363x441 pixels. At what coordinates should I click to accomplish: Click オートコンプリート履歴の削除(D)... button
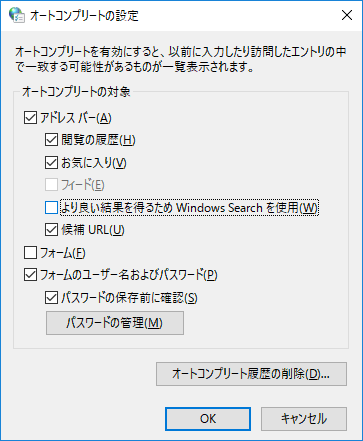(x=251, y=374)
